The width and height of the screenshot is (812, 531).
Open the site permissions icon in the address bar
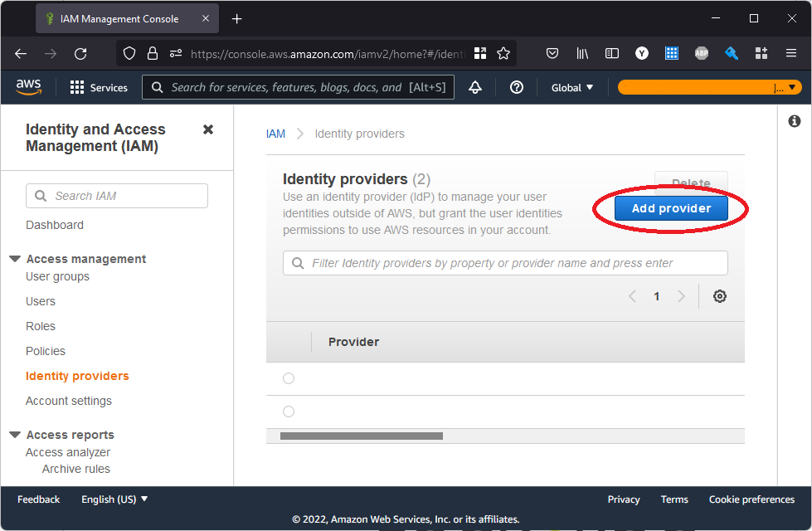[176, 53]
